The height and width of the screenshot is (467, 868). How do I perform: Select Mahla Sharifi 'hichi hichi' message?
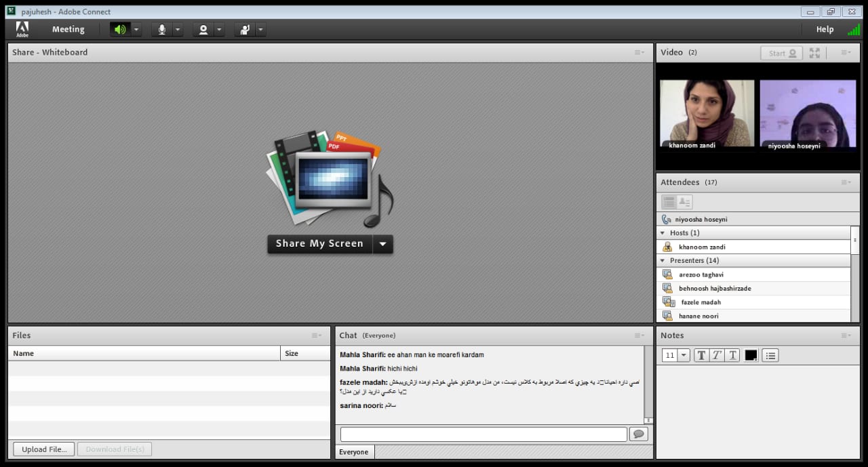[x=378, y=369]
